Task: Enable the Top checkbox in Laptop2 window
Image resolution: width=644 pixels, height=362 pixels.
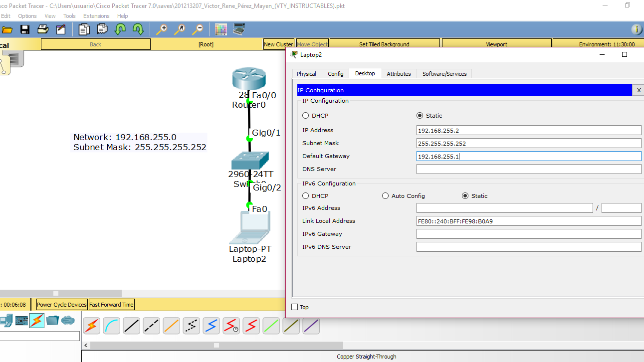Action: tap(294, 307)
